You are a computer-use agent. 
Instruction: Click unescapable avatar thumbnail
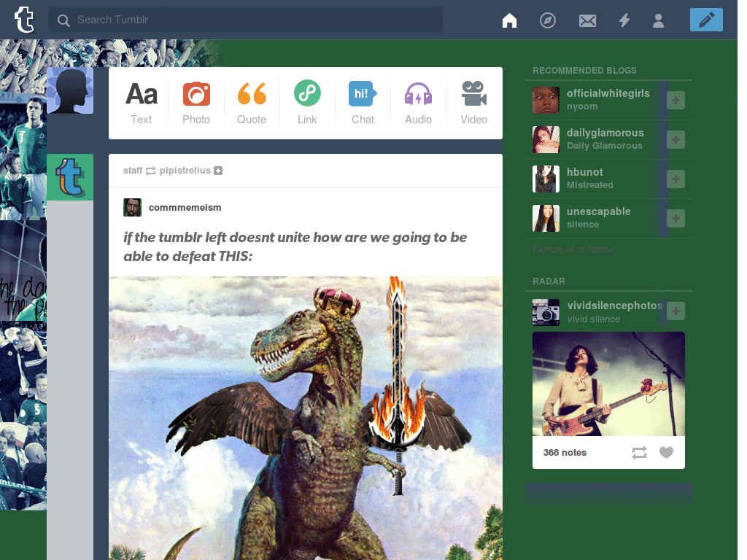(x=546, y=219)
